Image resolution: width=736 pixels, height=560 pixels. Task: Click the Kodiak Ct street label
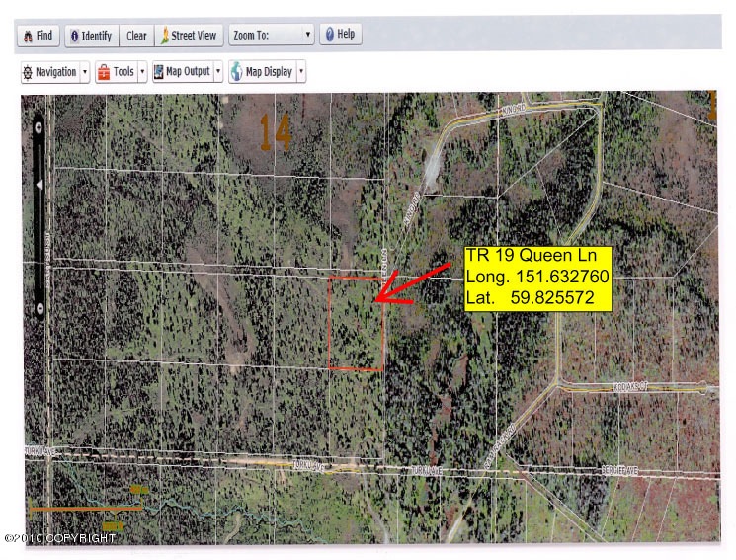click(x=630, y=386)
